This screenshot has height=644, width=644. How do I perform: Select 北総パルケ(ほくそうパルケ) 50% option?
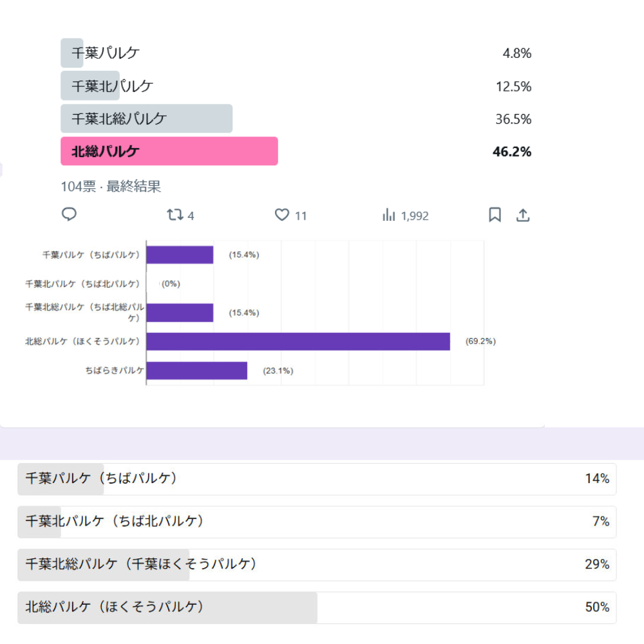tap(317, 607)
